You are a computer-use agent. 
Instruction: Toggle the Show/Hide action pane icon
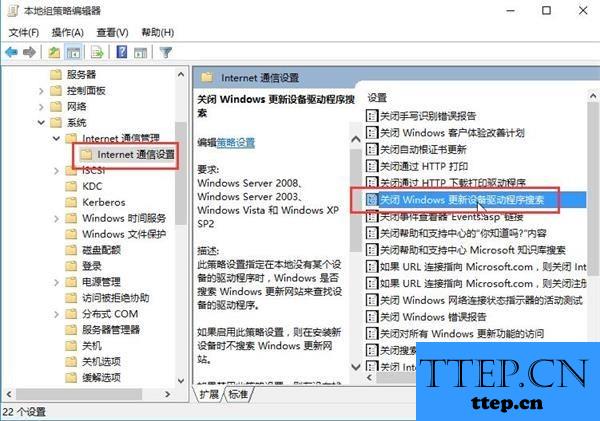tap(140, 52)
